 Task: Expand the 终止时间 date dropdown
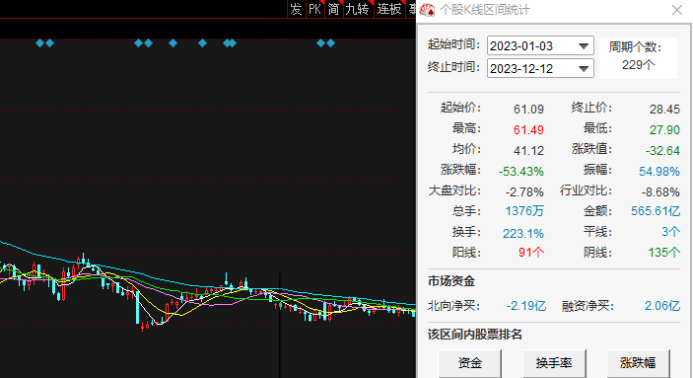(x=583, y=69)
